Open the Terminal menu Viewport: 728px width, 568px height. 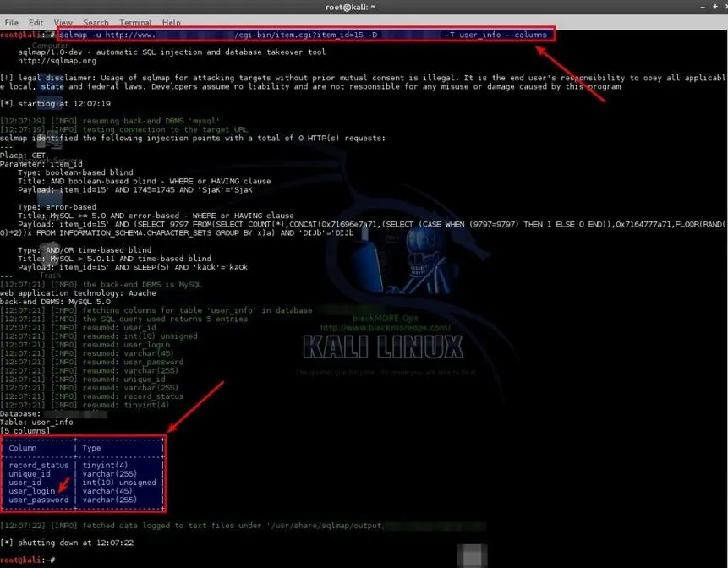pos(135,22)
